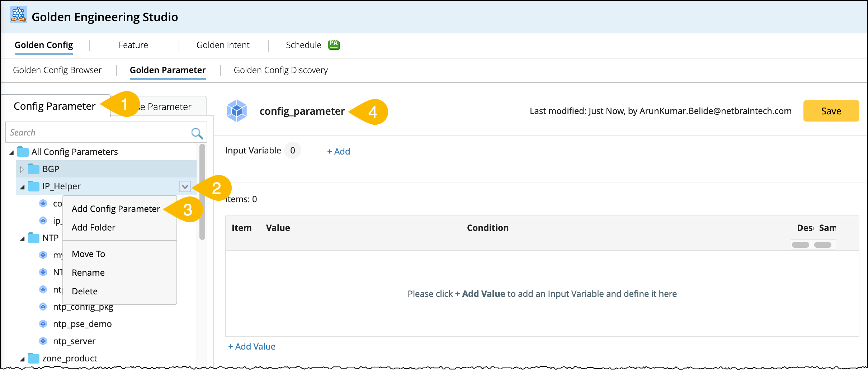Collapse the NTP folder
The image size is (868, 370).
pyautogui.click(x=22, y=238)
